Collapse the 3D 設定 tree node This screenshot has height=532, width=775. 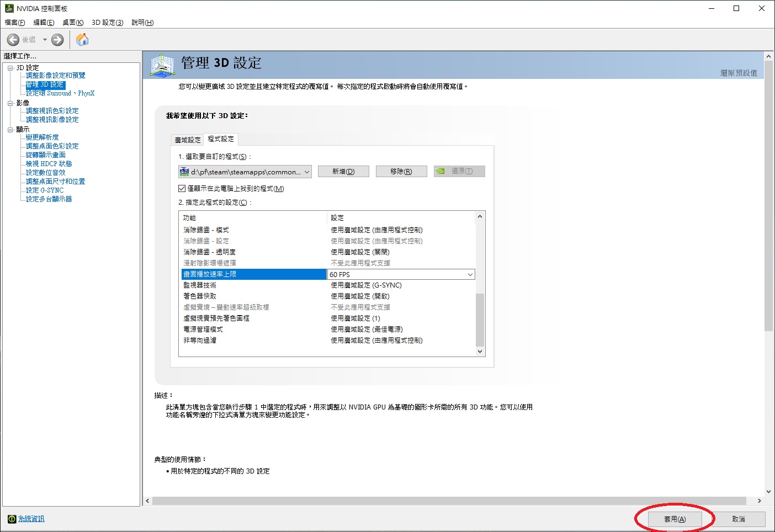pyautogui.click(x=10, y=68)
